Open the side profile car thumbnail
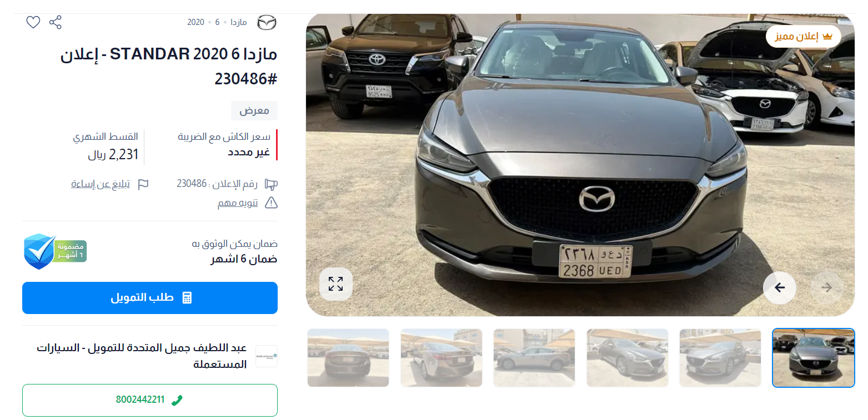Viewport: 868px width, 420px height. click(x=534, y=358)
